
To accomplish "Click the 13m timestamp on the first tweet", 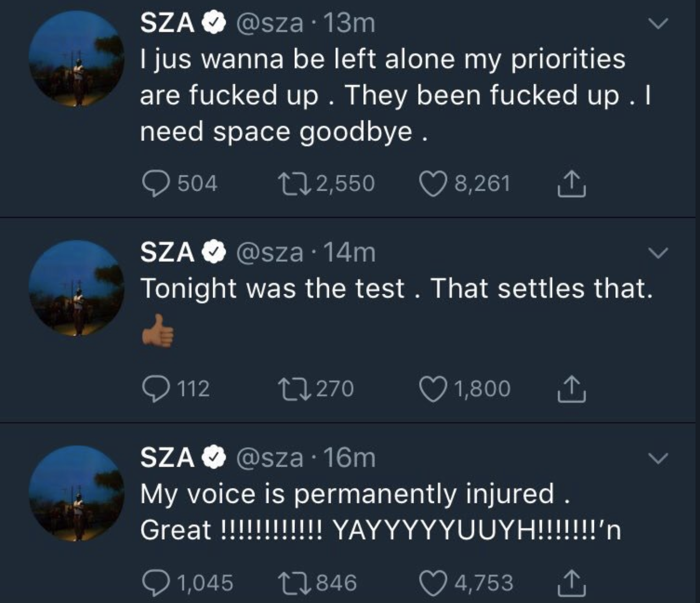I will (x=350, y=23).
